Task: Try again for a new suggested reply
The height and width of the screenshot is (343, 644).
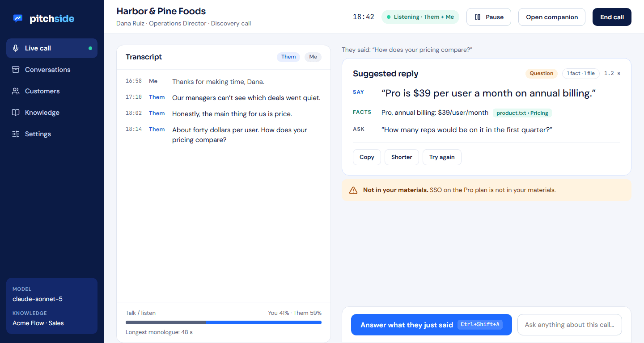Action: [x=442, y=157]
